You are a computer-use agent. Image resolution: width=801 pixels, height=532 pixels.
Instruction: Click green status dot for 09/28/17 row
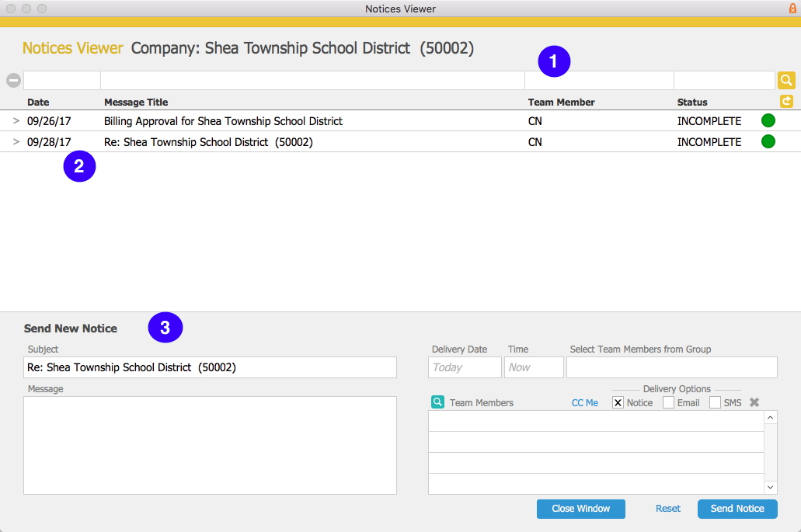pos(768,141)
